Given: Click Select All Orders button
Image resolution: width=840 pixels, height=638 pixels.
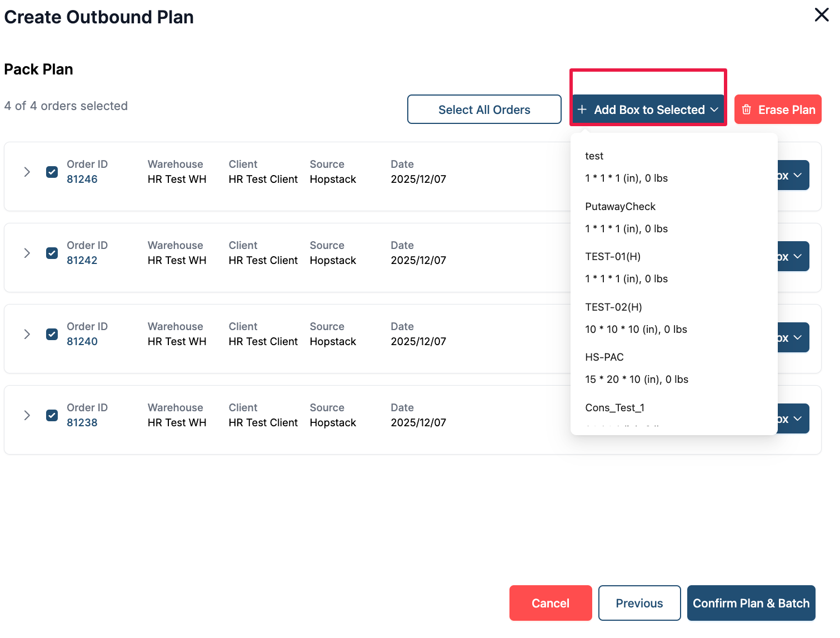Looking at the screenshot, I should click(x=484, y=109).
